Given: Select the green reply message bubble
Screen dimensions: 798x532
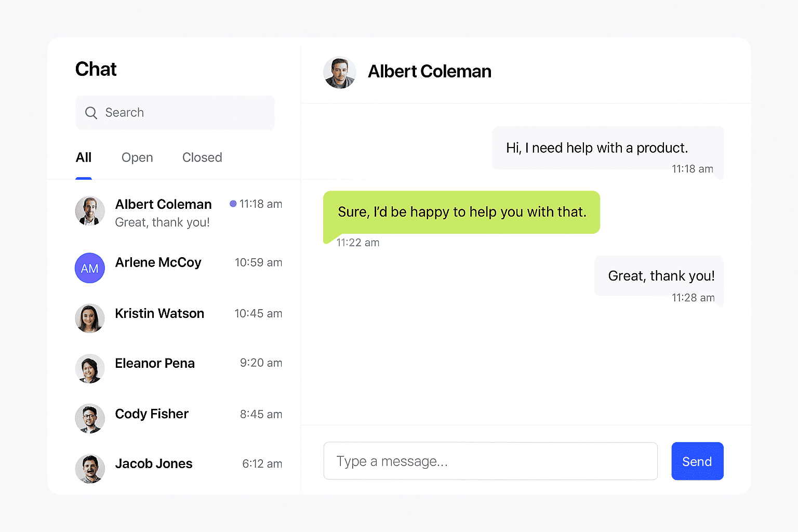Looking at the screenshot, I should [x=461, y=212].
